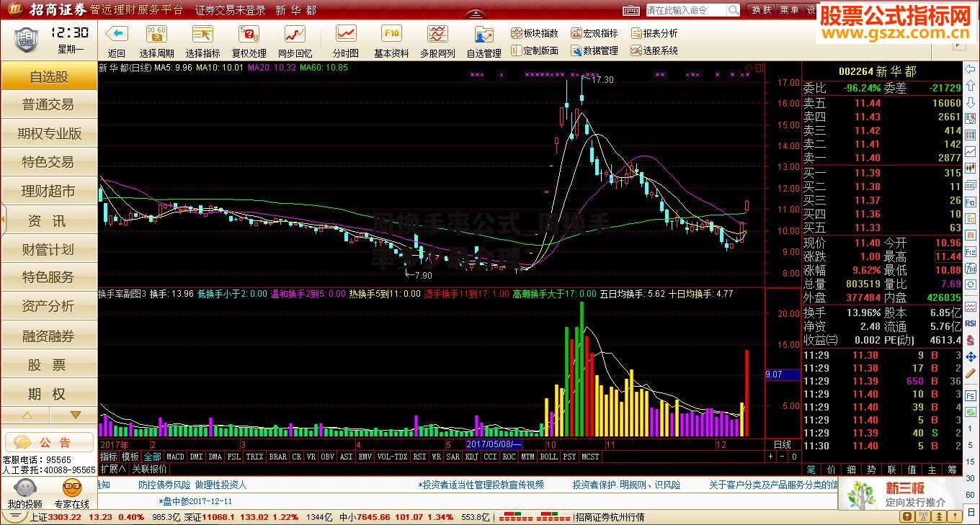Screen dimensions: 980x525
Task: Click 投资者适当性管理投教宣传视频 link
Action: point(481,485)
